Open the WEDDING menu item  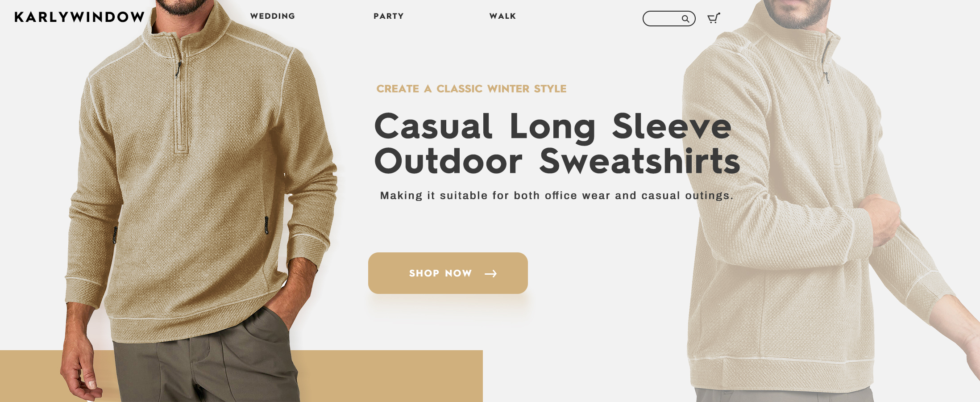(x=273, y=16)
